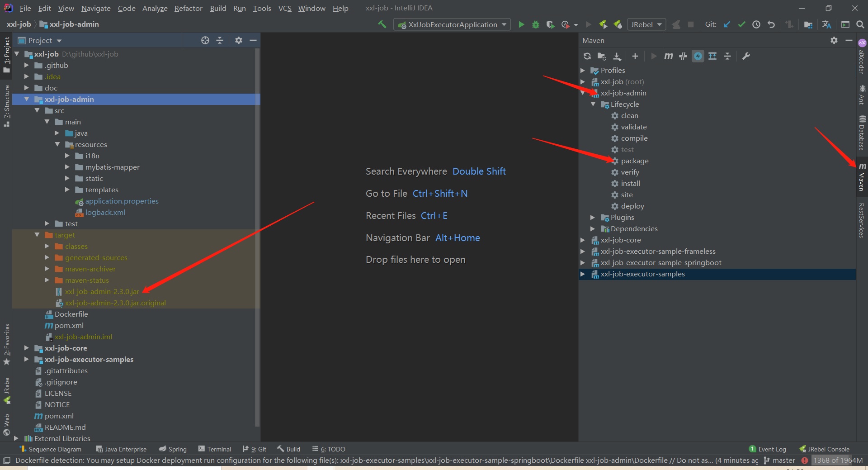The height and width of the screenshot is (470, 868).
Task: Click the Build Project hammer icon
Action: tap(382, 24)
